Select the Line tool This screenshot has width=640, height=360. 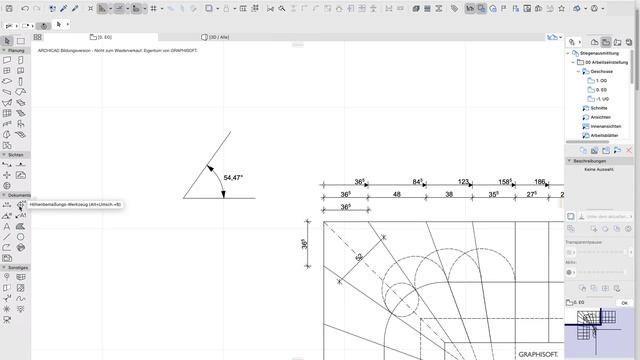tap(7, 237)
